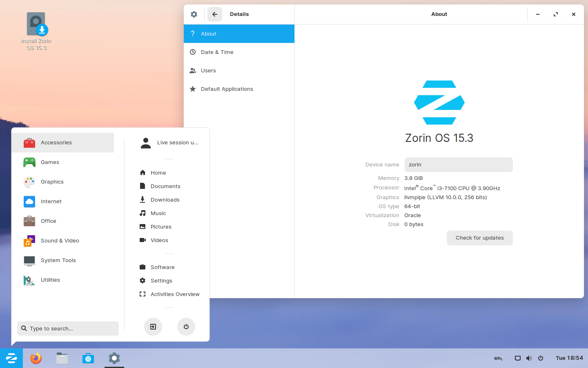Open the System Tools category

[x=62, y=260]
